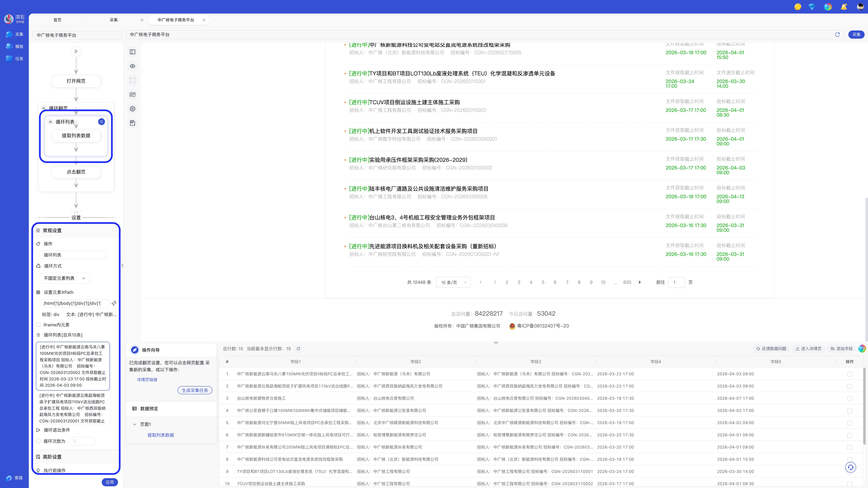Switch to the 首页 tab
The image size is (868, 488).
(x=57, y=20)
